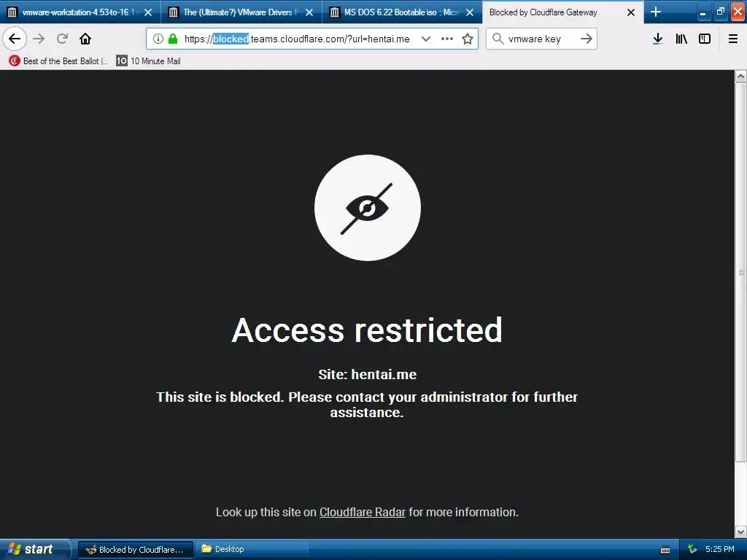The width and height of the screenshot is (747, 560).
Task: Close the VMware Drivers tab
Action: 309,12
